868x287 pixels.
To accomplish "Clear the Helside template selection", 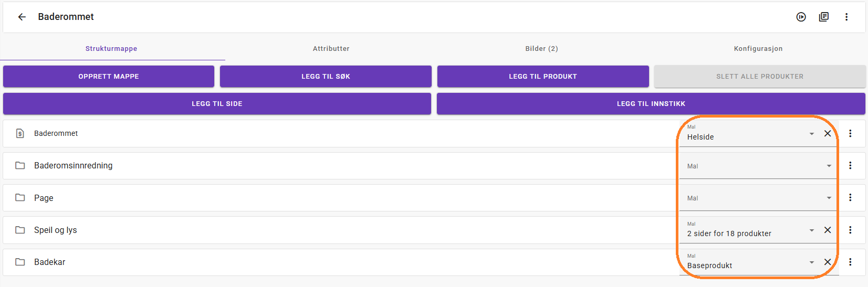I will 828,133.
